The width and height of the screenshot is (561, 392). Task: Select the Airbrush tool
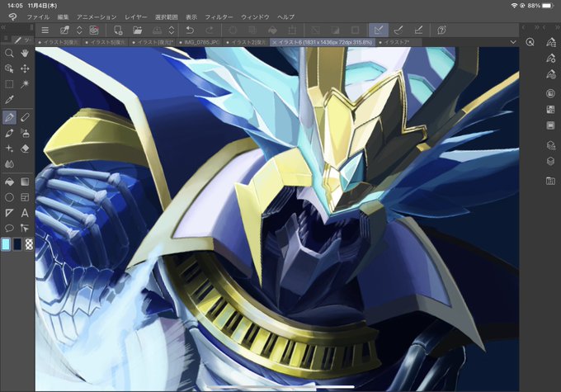pos(25,133)
